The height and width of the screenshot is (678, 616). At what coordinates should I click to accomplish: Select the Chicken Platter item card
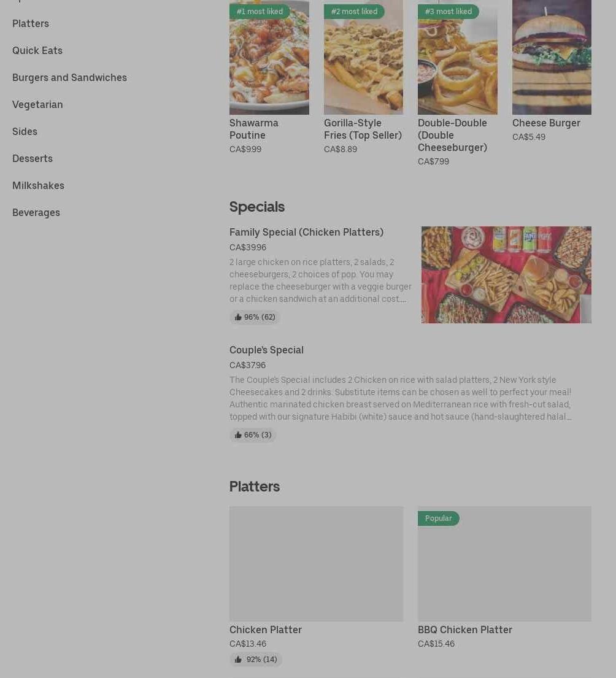coord(316,586)
